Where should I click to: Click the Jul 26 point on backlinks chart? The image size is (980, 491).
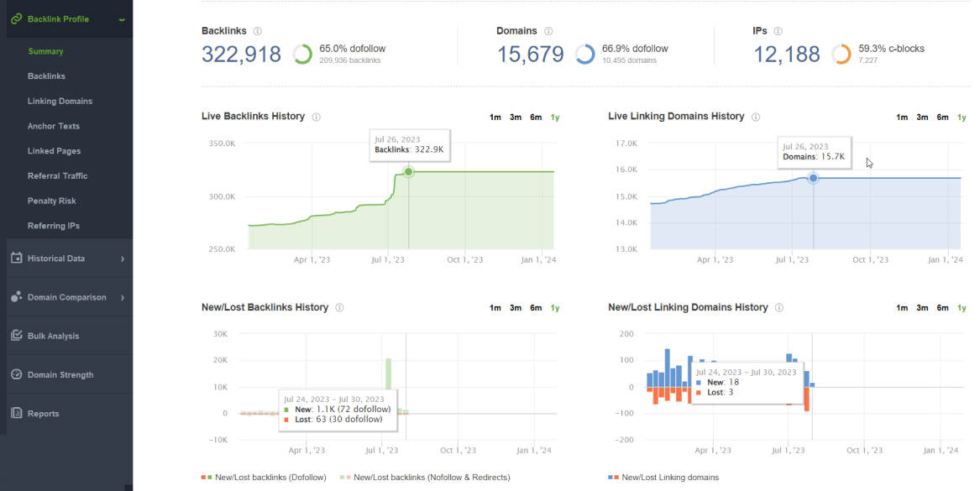[x=408, y=172]
